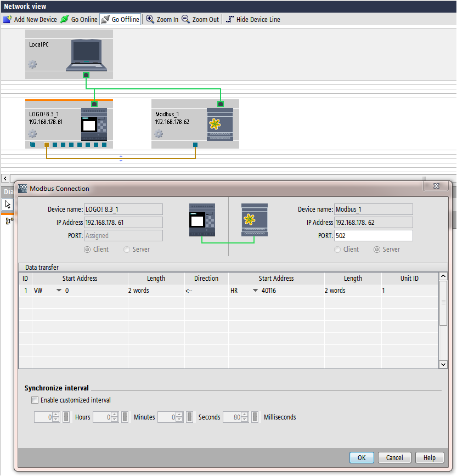Click the data transfer table scrollbar thumb
The width and height of the screenshot is (457, 476).
tap(443, 303)
